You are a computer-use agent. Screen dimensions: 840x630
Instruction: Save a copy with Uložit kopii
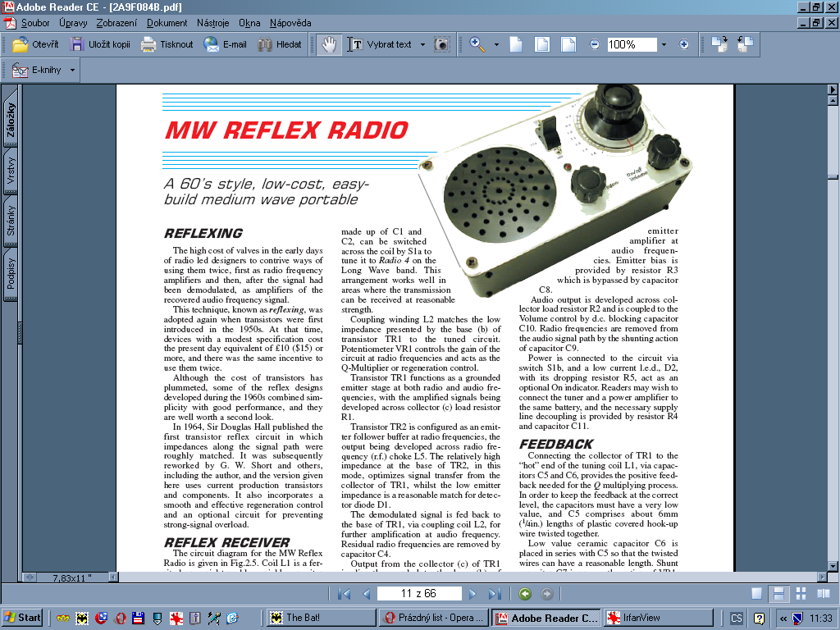[100, 44]
